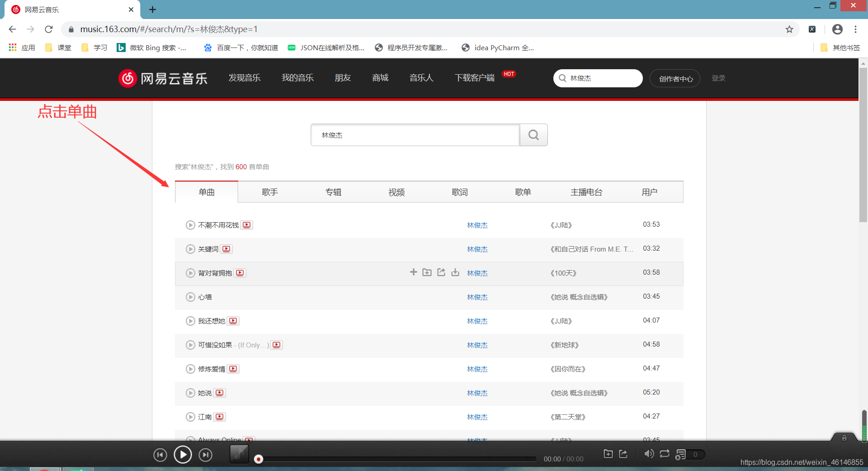This screenshot has height=471, width=868.
Task: Bookmark this page with the star icon
Action: (x=789, y=29)
